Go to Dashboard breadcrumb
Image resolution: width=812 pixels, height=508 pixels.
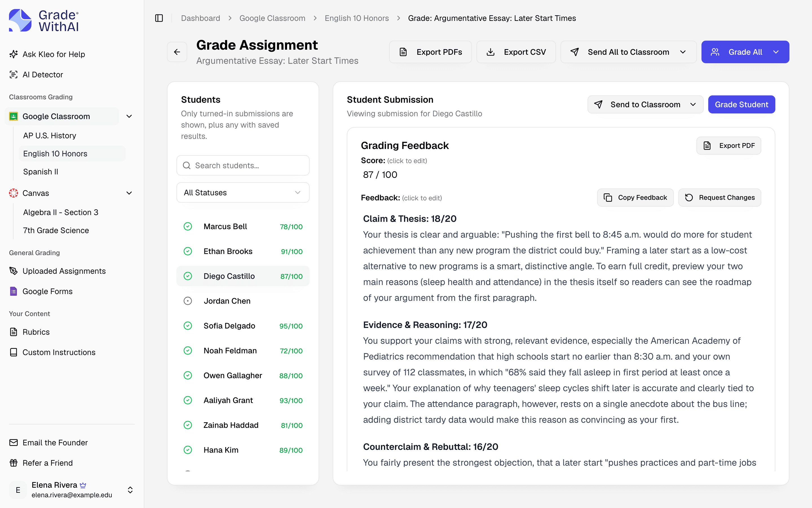[201, 18]
